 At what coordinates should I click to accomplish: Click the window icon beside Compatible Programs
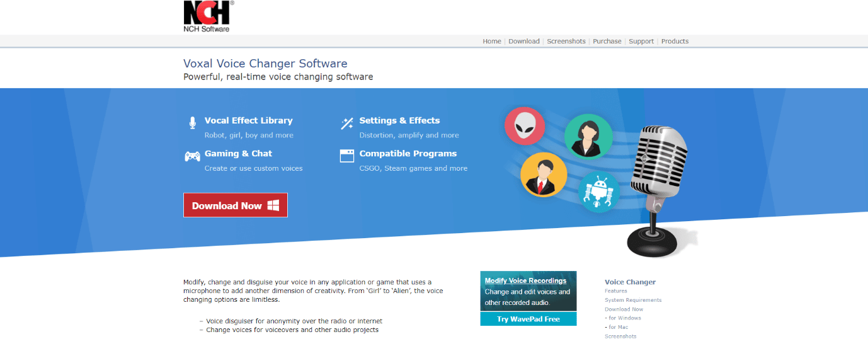pos(347,156)
